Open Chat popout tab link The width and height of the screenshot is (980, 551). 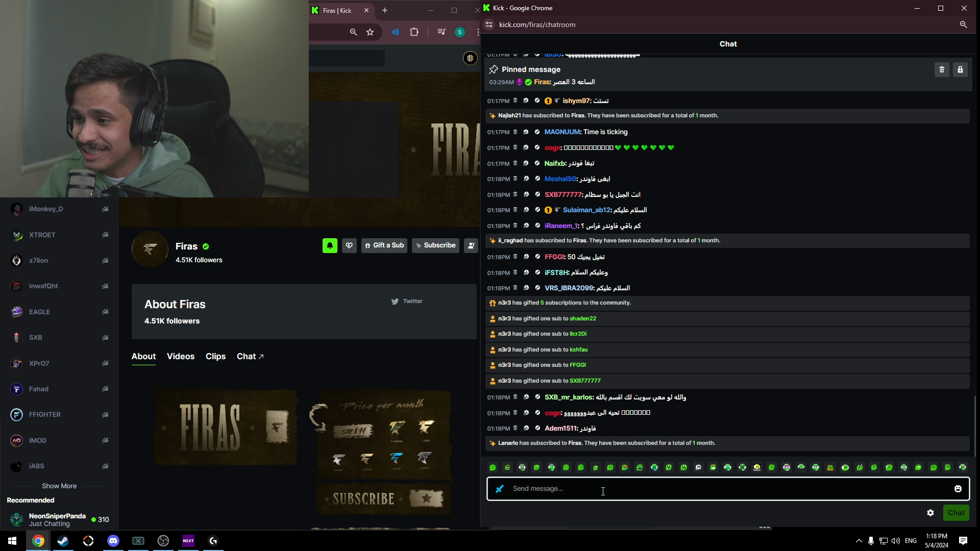click(x=250, y=357)
